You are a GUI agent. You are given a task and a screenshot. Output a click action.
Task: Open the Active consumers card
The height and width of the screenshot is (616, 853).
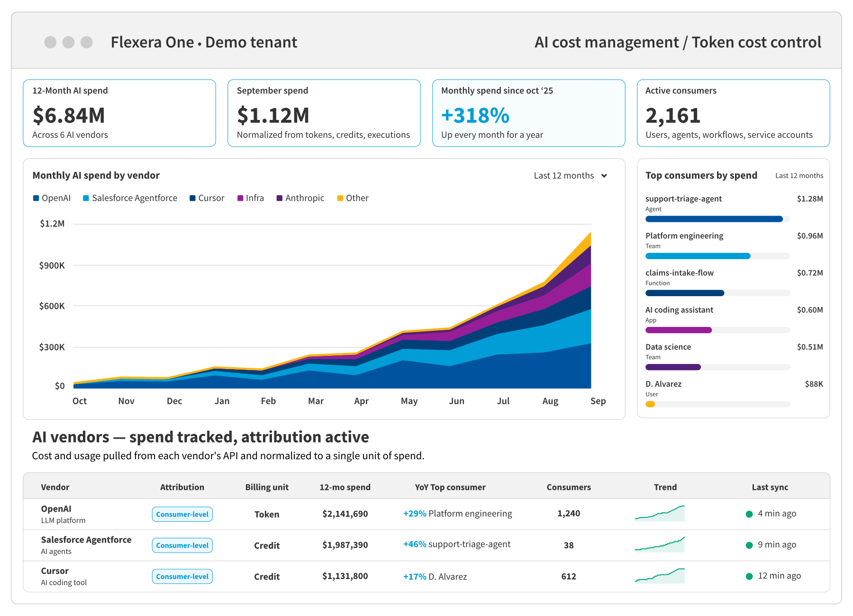pyautogui.click(x=733, y=113)
